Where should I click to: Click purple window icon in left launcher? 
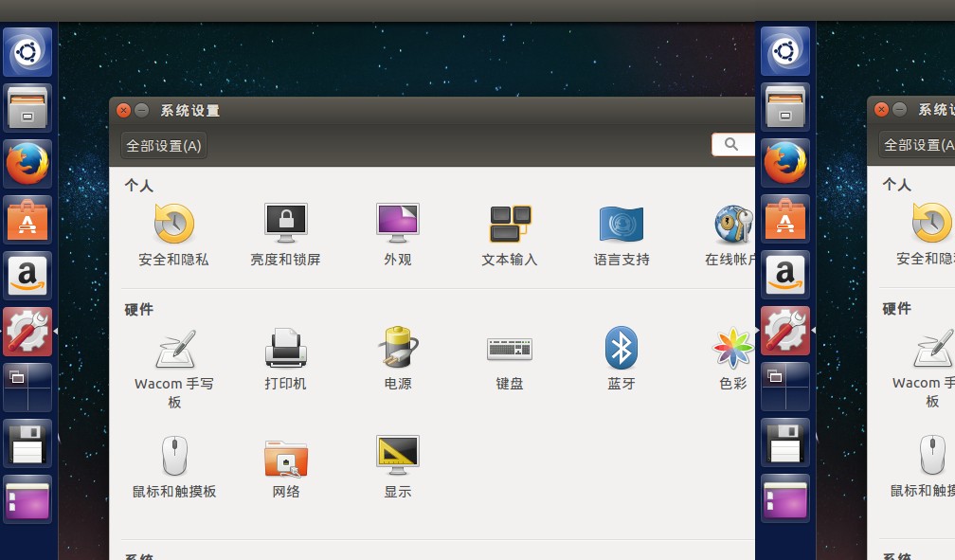pyautogui.click(x=27, y=499)
